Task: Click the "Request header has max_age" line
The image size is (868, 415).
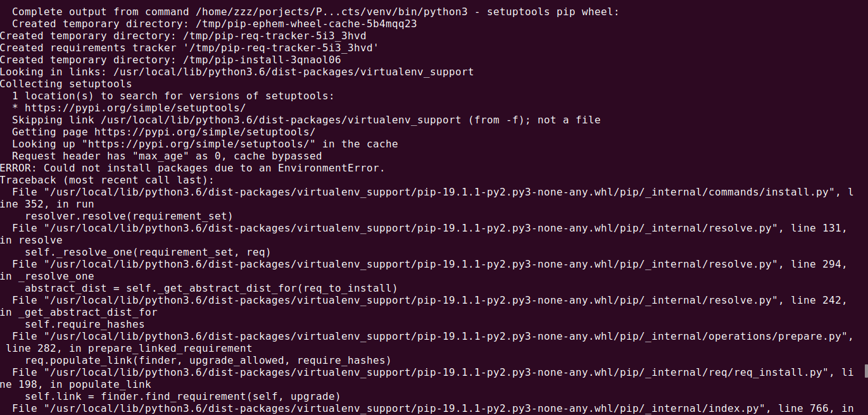Action: [x=167, y=156]
